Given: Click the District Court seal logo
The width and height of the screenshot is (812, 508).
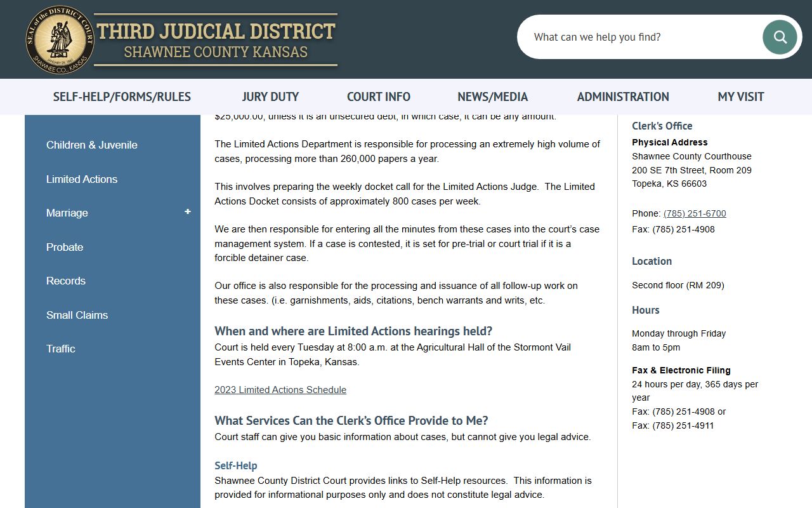Looking at the screenshot, I should tap(60, 39).
